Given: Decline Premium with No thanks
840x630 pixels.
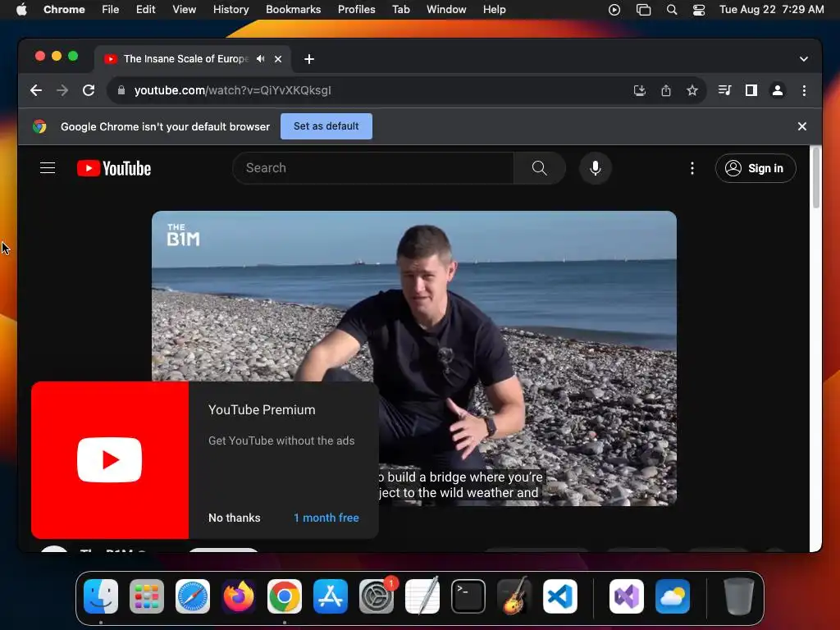Looking at the screenshot, I should click(234, 518).
